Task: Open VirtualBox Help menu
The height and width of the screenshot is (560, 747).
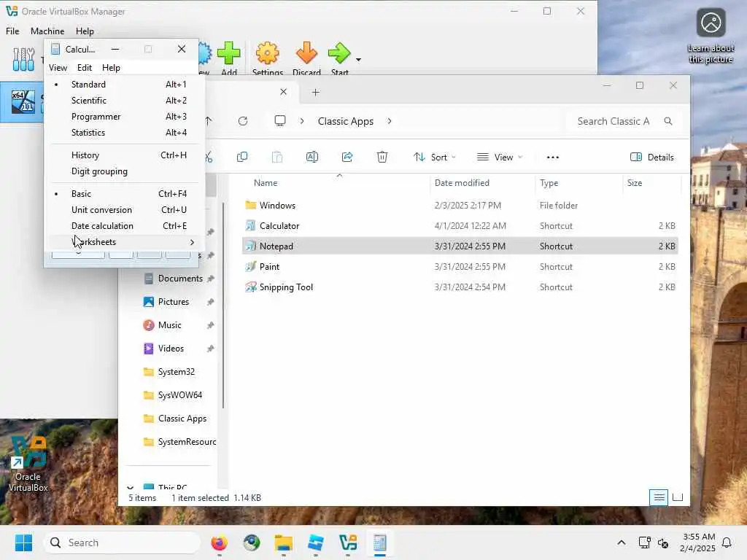Action: [85, 31]
